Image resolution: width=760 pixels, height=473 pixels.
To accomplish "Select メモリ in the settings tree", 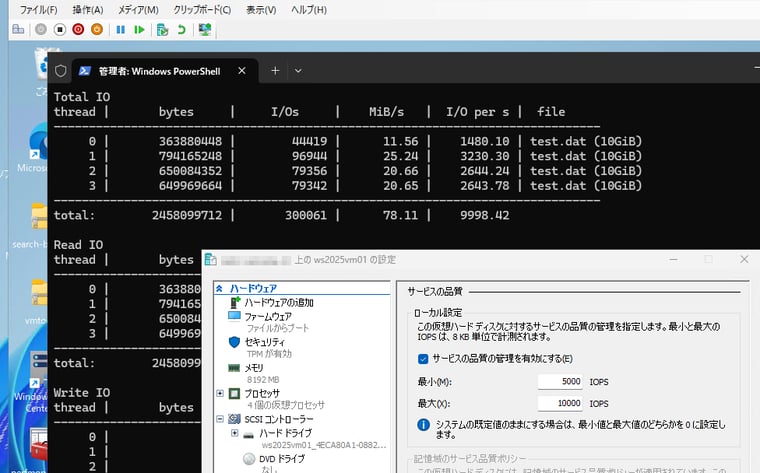I will tap(254, 368).
